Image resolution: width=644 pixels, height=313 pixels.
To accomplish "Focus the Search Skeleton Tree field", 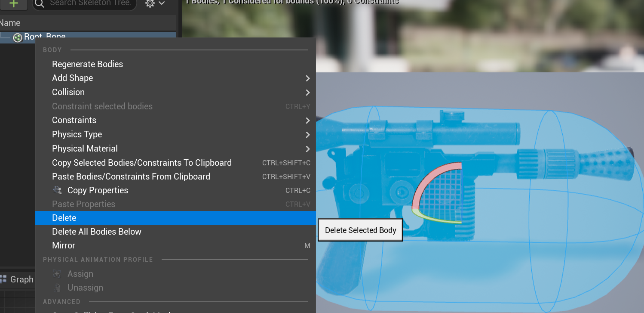I will [84, 3].
